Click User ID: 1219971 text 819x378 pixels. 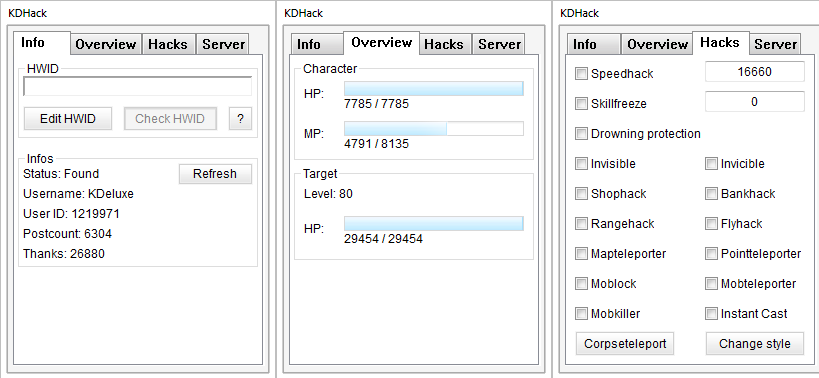coord(72,214)
